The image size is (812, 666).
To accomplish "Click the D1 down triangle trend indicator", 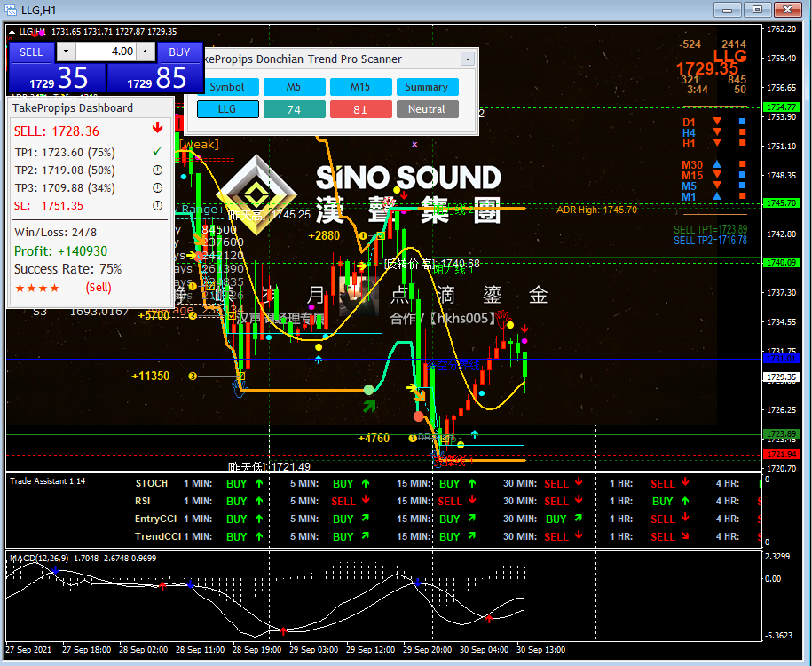I will tap(717, 122).
